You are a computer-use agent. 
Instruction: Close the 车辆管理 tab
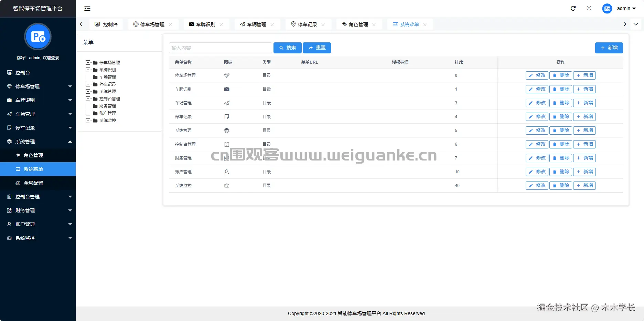272,24
